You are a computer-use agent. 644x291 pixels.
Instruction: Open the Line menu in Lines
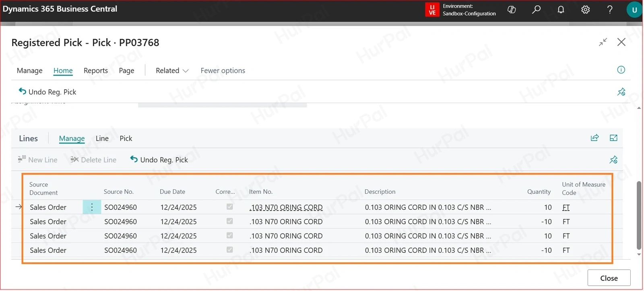coord(102,138)
